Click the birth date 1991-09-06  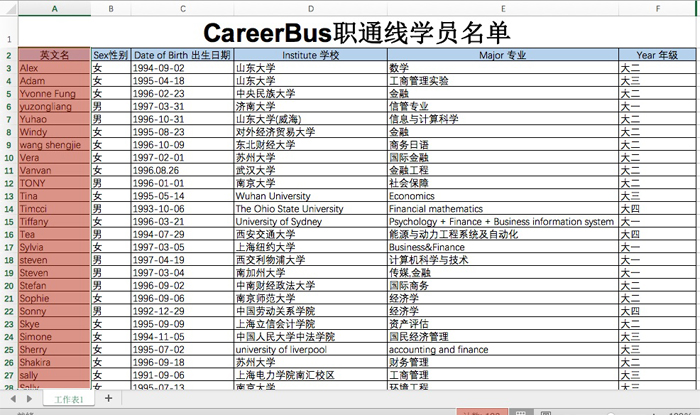183,375
